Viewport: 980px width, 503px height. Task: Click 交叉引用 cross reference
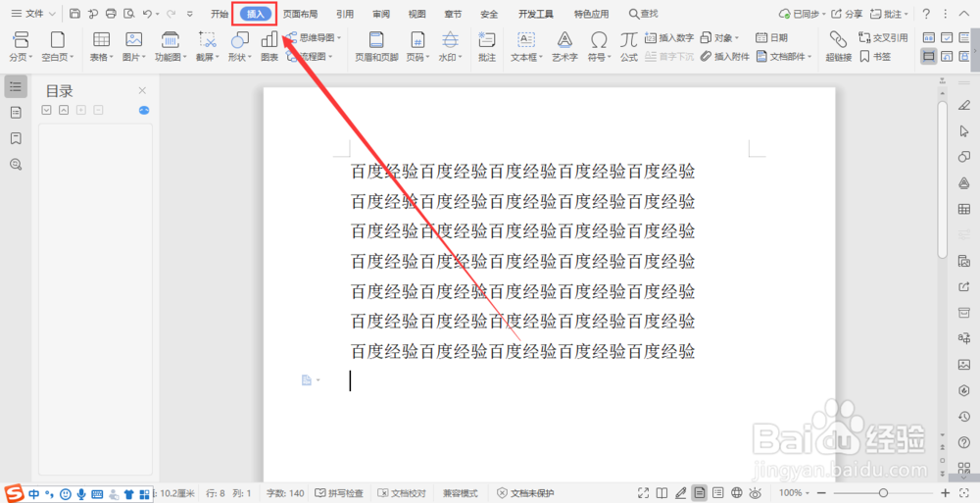883,37
